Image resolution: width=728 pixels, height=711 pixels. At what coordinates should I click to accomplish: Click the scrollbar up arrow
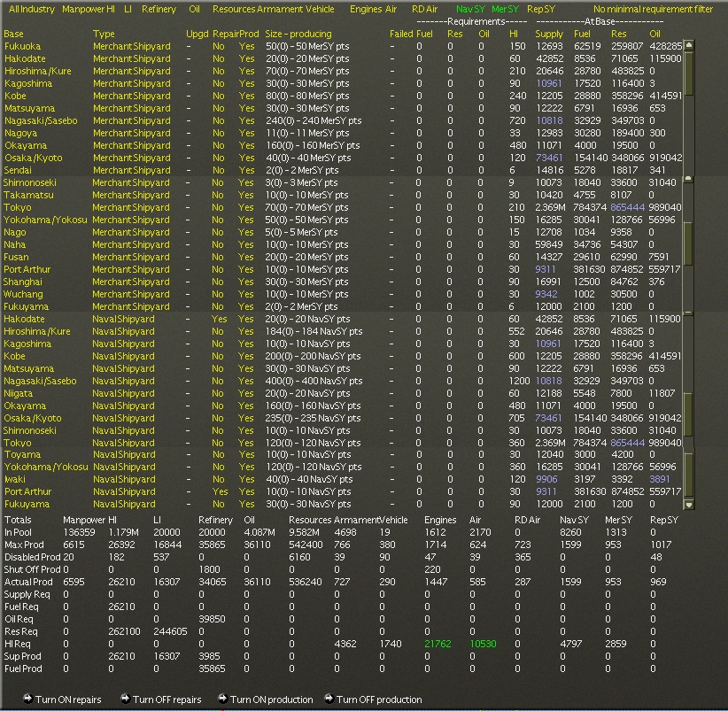point(689,45)
